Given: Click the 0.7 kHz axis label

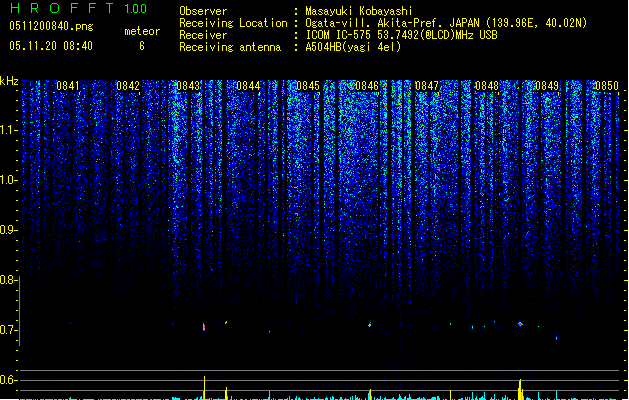Looking at the screenshot, I should point(8,330).
